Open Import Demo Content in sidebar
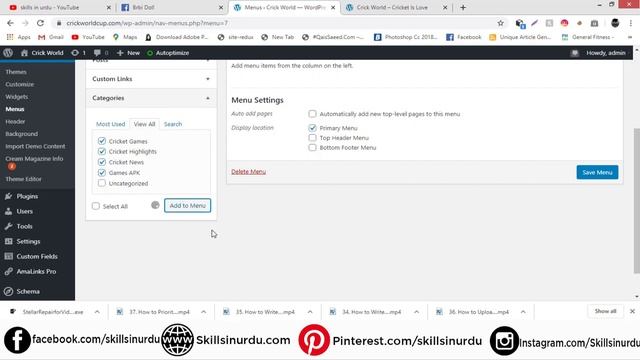The image size is (640, 360). click(35, 146)
